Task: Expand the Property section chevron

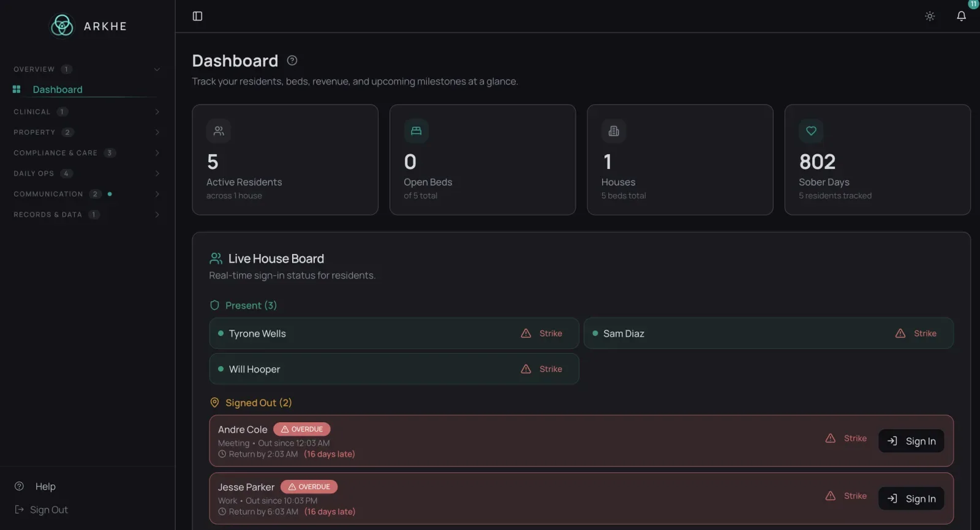Action: [x=157, y=132]
